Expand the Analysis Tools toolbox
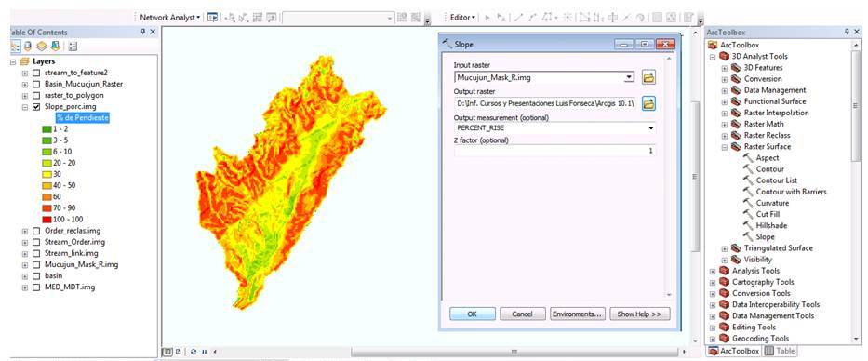The height and width of the screenshot is (361, 868). pyautogui.click(x=713, y=271)
